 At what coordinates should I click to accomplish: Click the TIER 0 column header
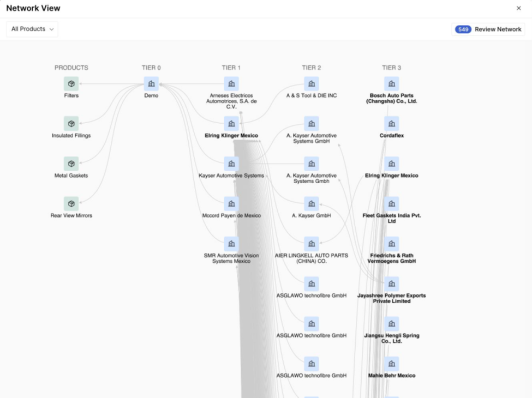tap(151, 68)
